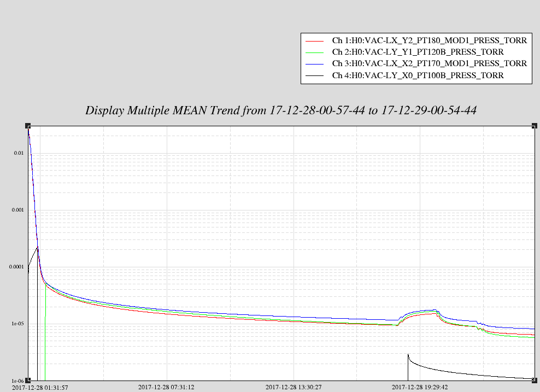
Task: Click the blue Ch 3 legend line sample
Action: (314, 64)
